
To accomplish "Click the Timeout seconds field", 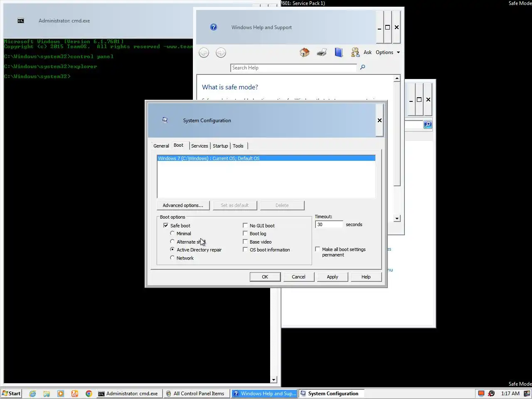I will click(329, 224).
